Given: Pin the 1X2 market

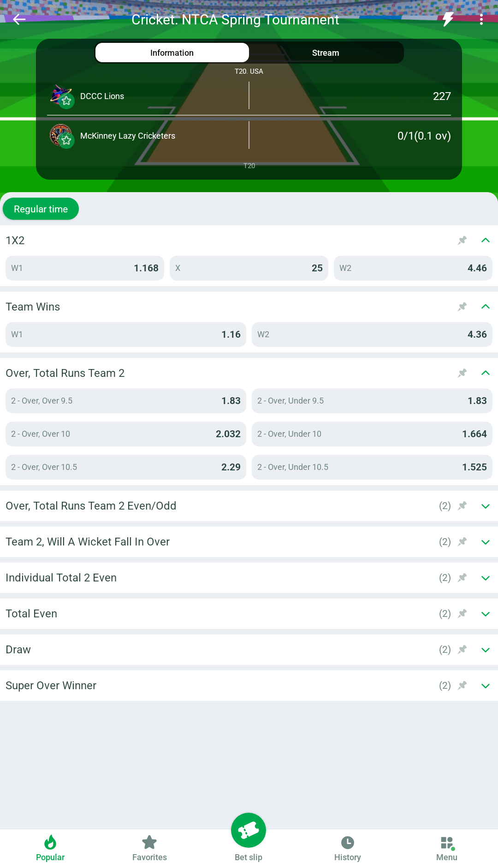Looking at the screenshot, I should (x=462, y=240).
